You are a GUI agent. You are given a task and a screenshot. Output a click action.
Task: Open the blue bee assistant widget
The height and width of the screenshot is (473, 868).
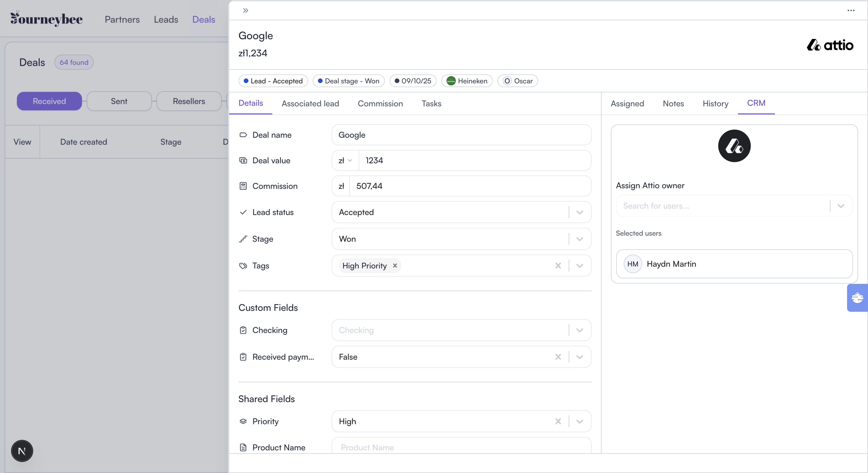(x=857, y=298)
